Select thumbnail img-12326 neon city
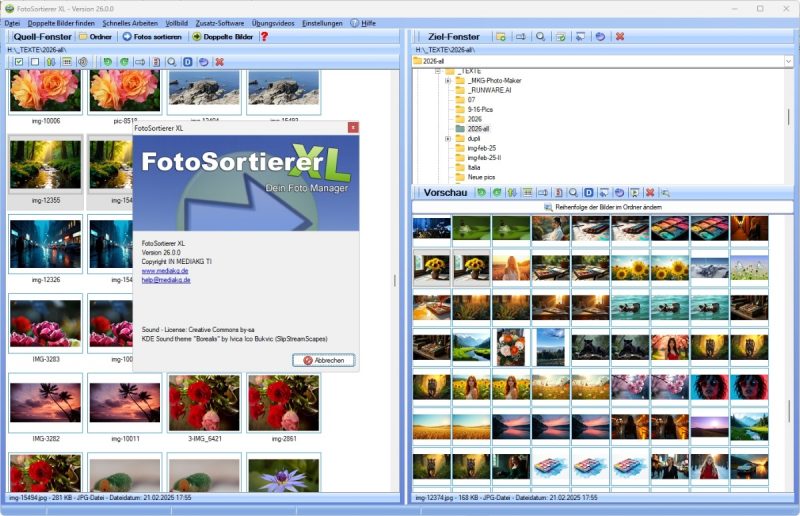This screenshot has height=516, width=800. (45, 244)
